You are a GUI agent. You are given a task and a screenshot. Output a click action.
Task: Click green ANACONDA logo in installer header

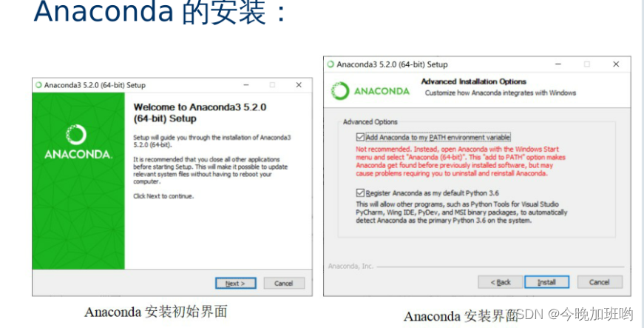pyautogui.click(x=370, y=91)
